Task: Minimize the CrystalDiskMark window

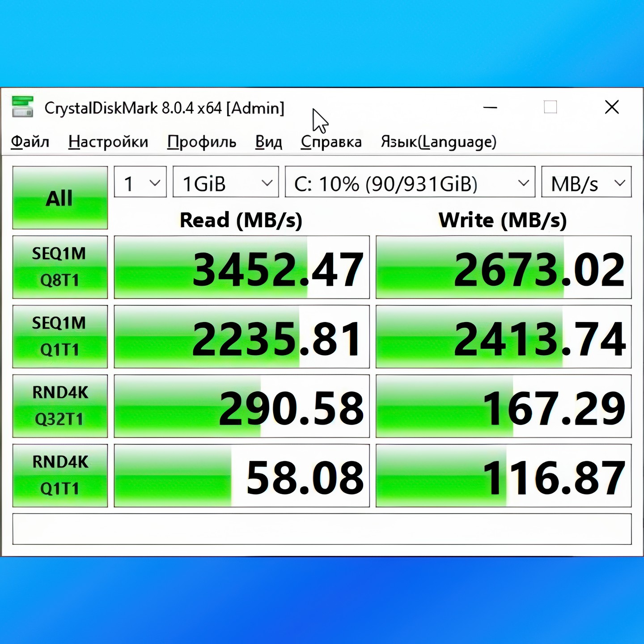Action: pyautogui.click(x=490, y=107)
